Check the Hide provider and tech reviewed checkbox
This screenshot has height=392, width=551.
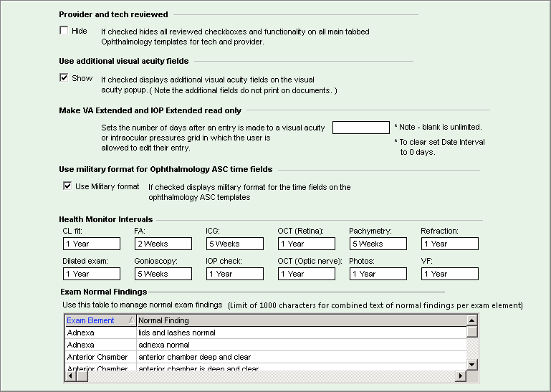(64, 30)
